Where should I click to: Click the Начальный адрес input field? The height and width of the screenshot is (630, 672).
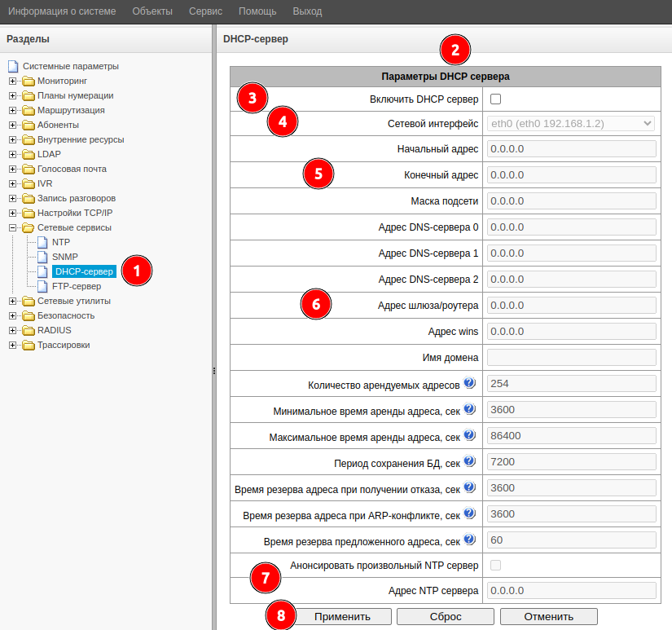(x=571, y=149)
